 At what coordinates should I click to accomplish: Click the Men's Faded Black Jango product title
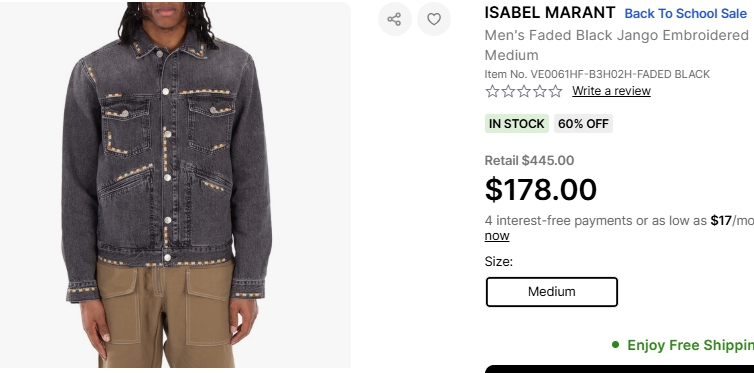point(616,45)
